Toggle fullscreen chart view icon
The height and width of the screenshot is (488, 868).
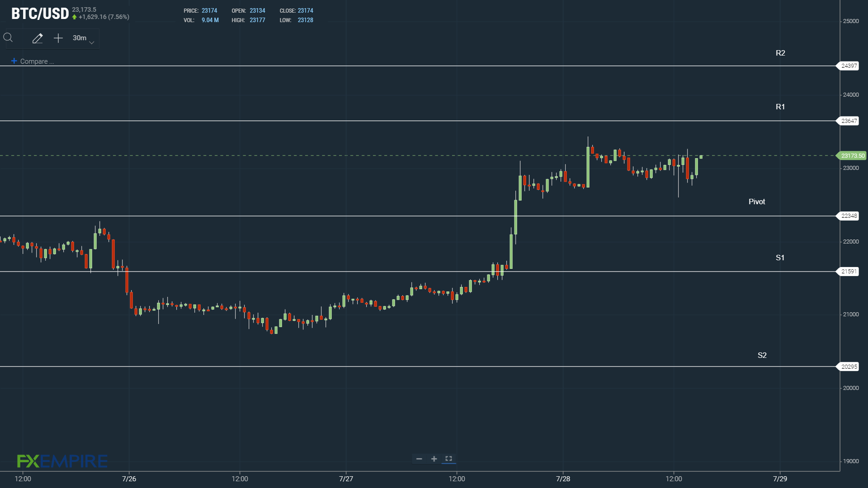(448, 459)
